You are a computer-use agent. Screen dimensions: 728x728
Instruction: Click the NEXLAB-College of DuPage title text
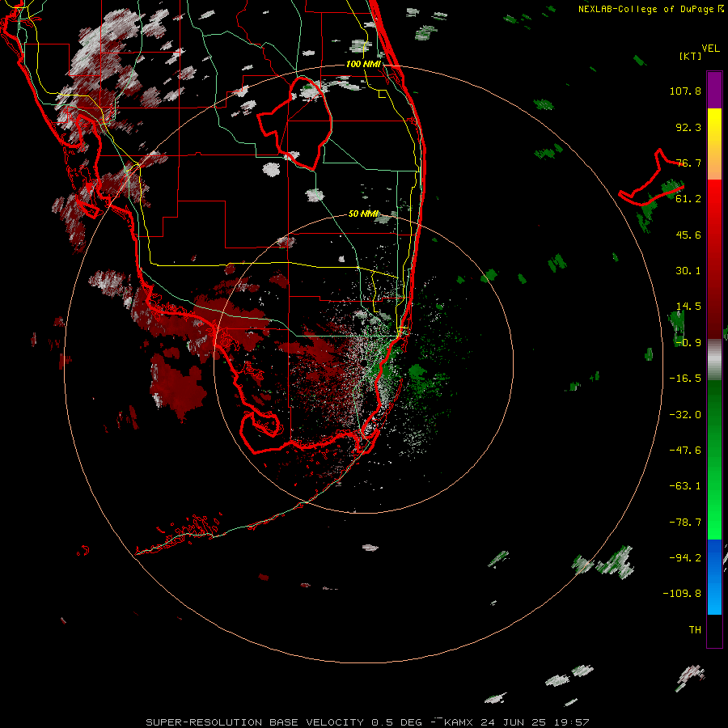[x=645, y=9]
